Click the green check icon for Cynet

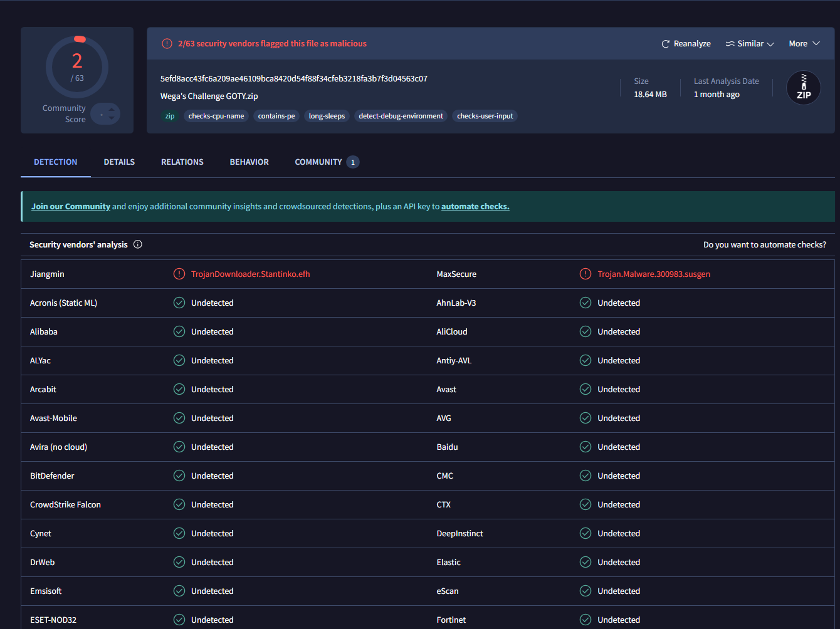(179, 533)
